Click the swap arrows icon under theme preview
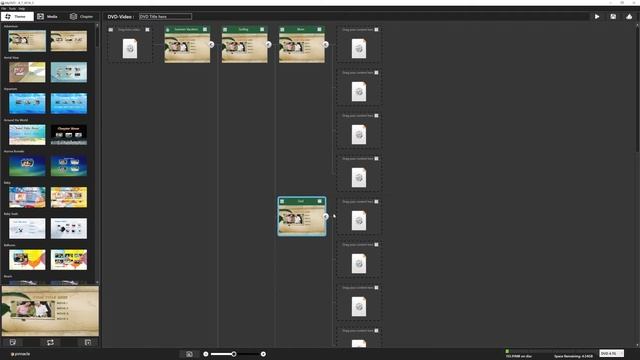Image resolution: width=640 pixels, height=360 pixels. [x=50, y=342]
